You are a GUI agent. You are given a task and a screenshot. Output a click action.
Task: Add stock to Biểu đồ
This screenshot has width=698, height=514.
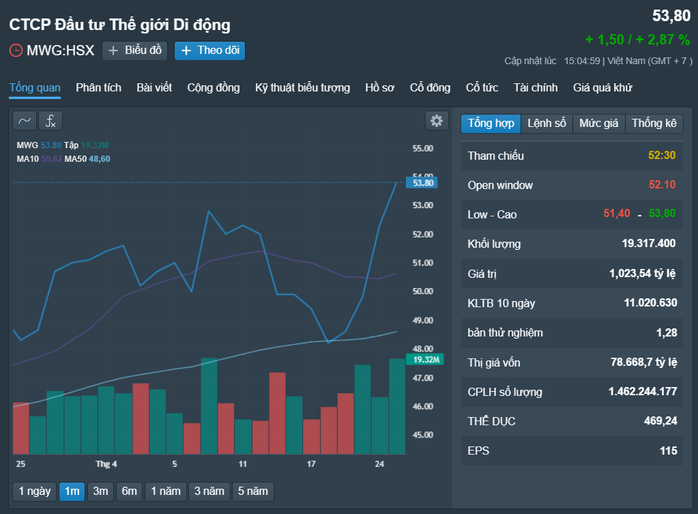click(x=135, y=50)
